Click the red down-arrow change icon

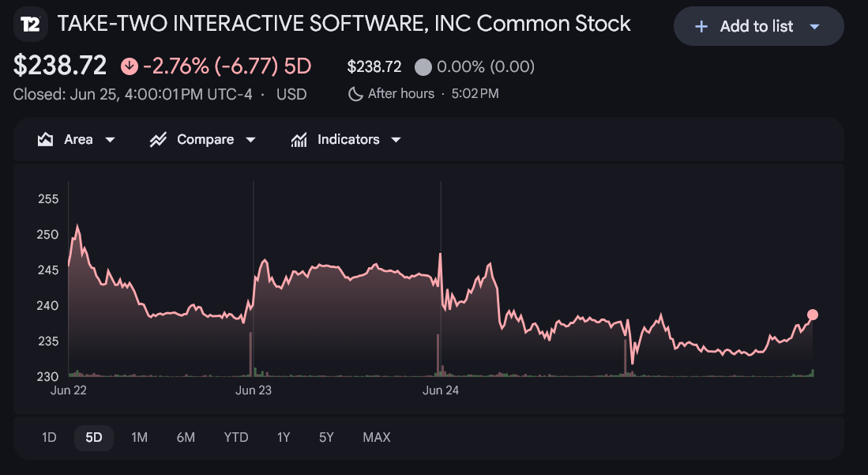coord(129,66)
